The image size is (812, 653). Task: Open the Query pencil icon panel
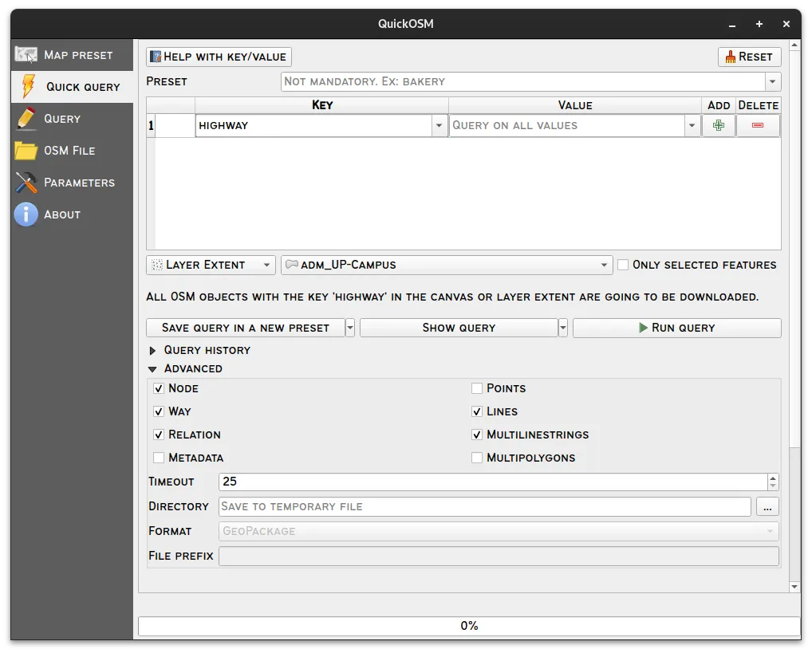25,118
